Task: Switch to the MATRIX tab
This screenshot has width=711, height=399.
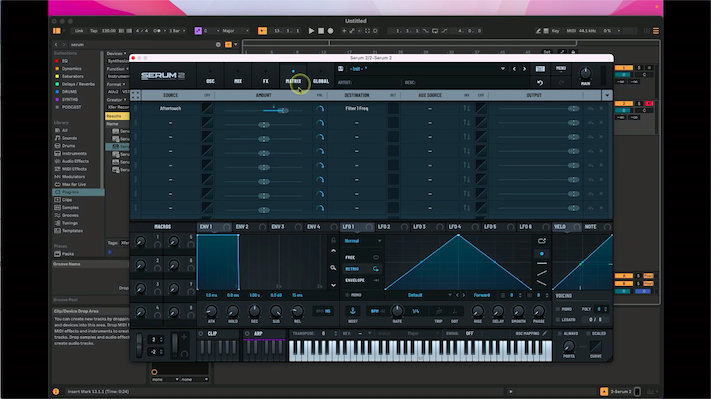Action: coord(293,81)
